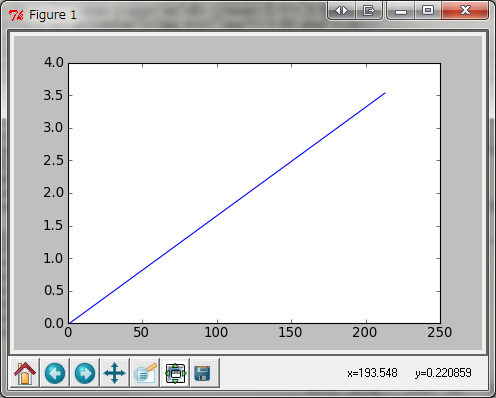Click the x-axis tick label 100
This screenshot has height=398, width=496.
[216, 332]
